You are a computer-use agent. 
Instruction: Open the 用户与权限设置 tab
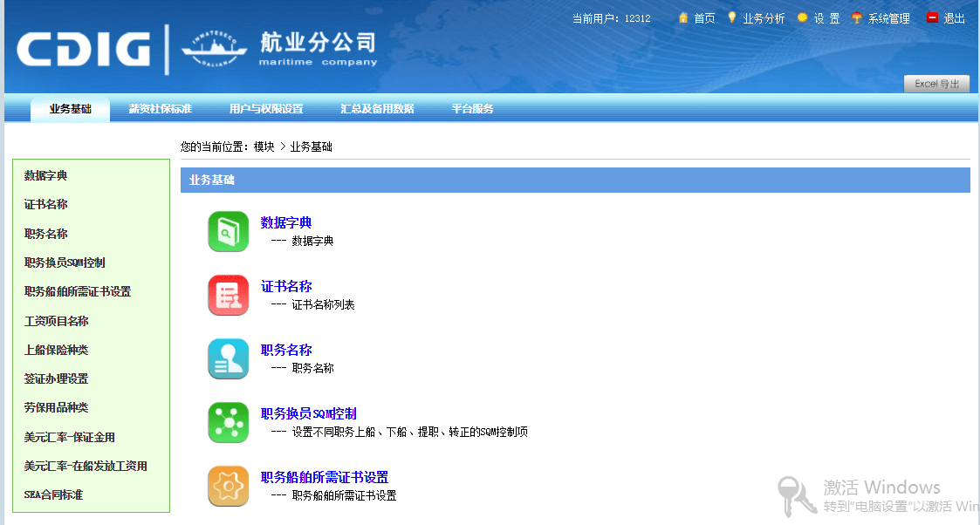tap(266, 109)
